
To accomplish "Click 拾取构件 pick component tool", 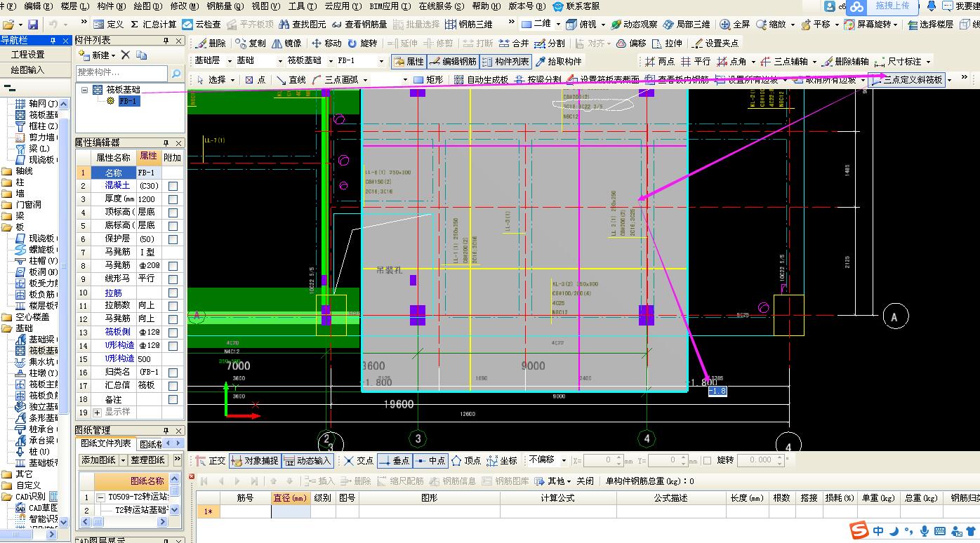I will (x=559, y=62).
